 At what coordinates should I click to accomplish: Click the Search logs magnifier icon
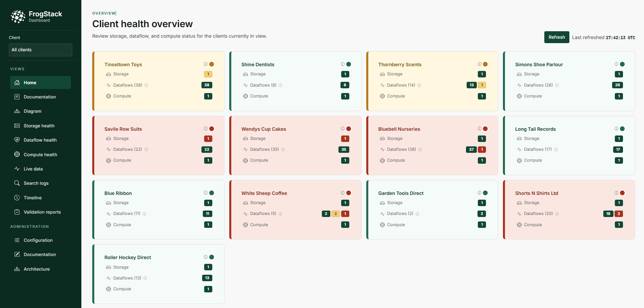pyautogui.click(x=17, y=183)
